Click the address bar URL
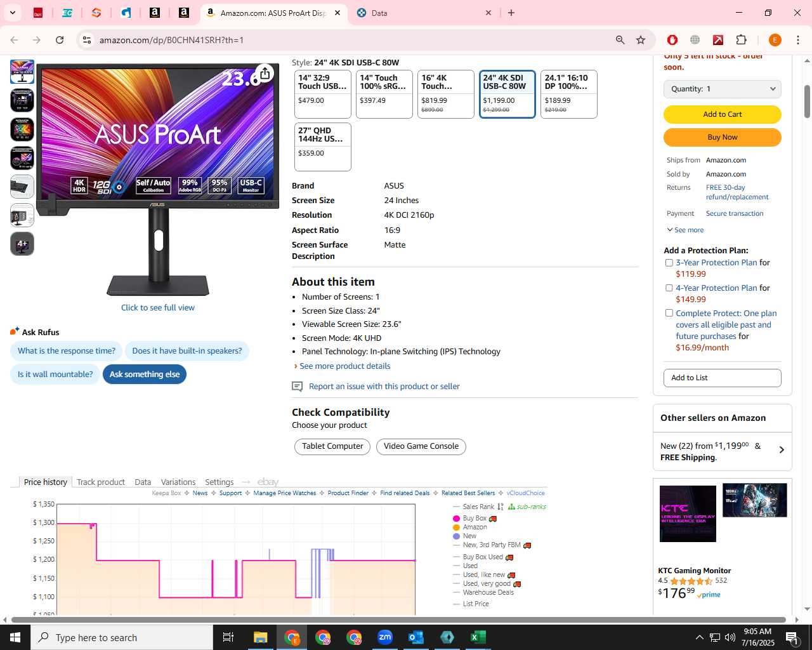 [171, 40]
